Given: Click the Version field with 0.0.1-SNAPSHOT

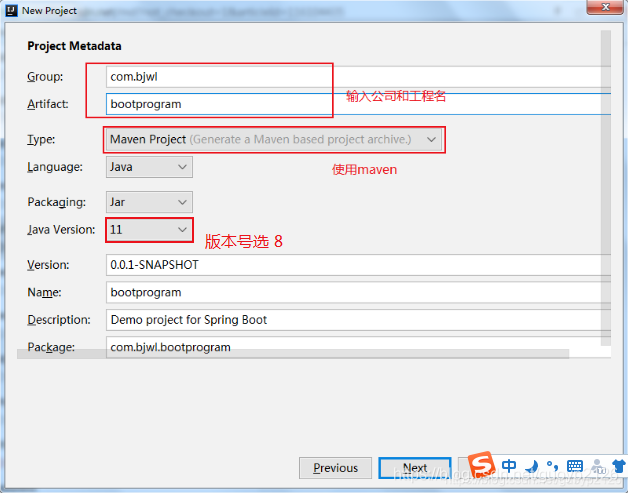Looking at the screenshot, I should pyautogui.click(x=358, y=265).
